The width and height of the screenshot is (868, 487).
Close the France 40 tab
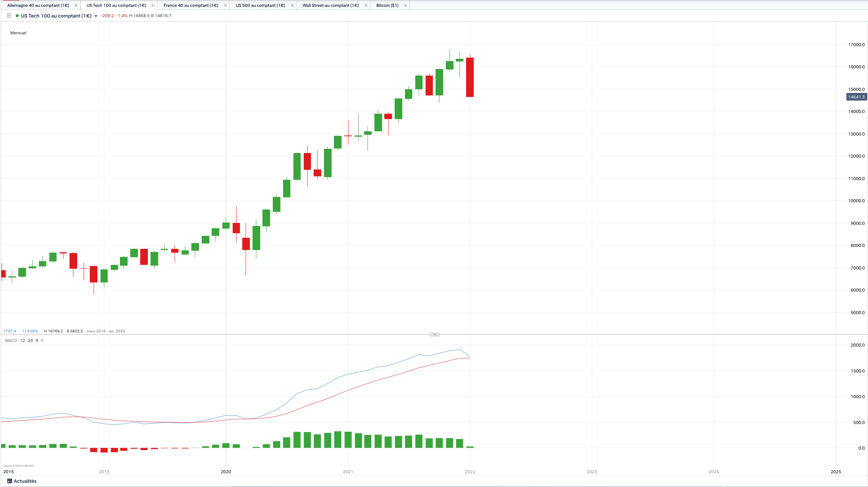click(x=225, y=5)
